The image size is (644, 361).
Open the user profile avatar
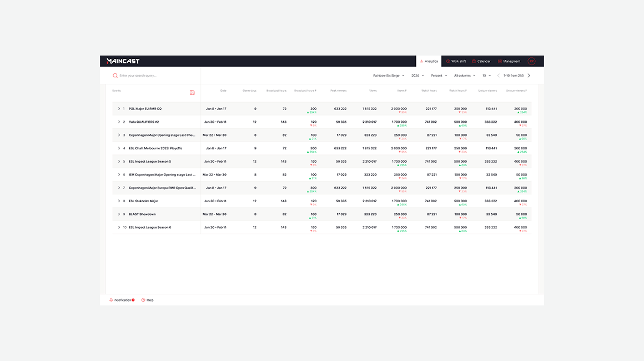(531, 61)
